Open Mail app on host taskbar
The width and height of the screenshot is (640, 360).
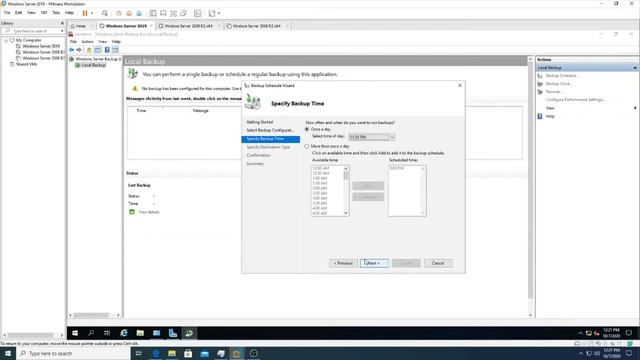(204, 353)
